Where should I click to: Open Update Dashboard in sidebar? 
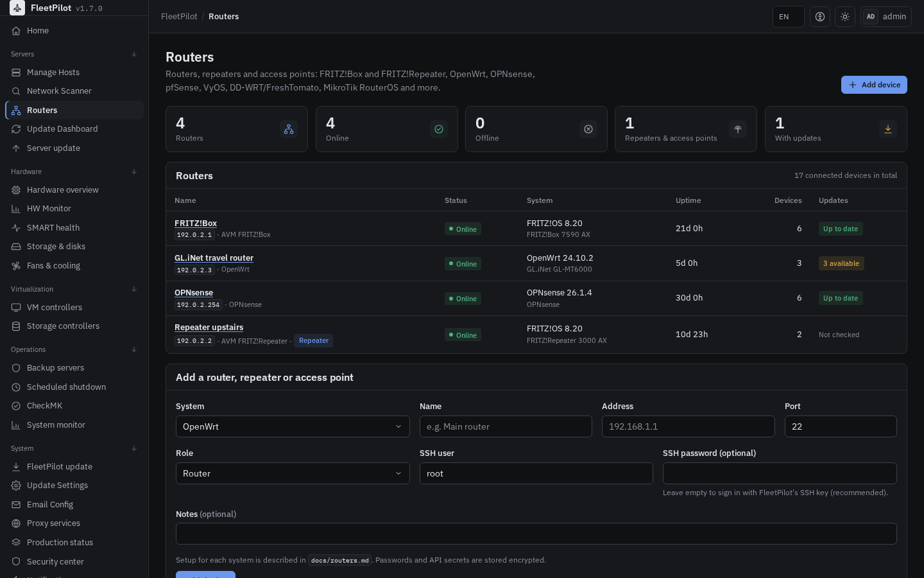click(x=74, y=129)
